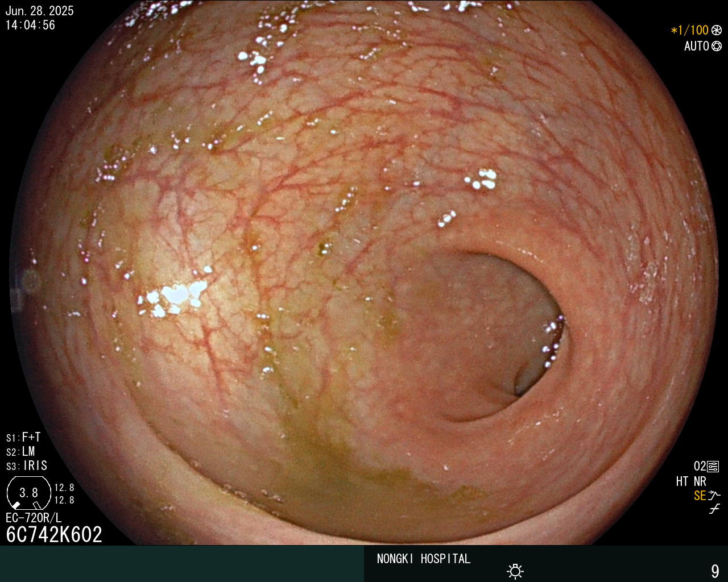Click the brightness sun icon

pos(515,571)
